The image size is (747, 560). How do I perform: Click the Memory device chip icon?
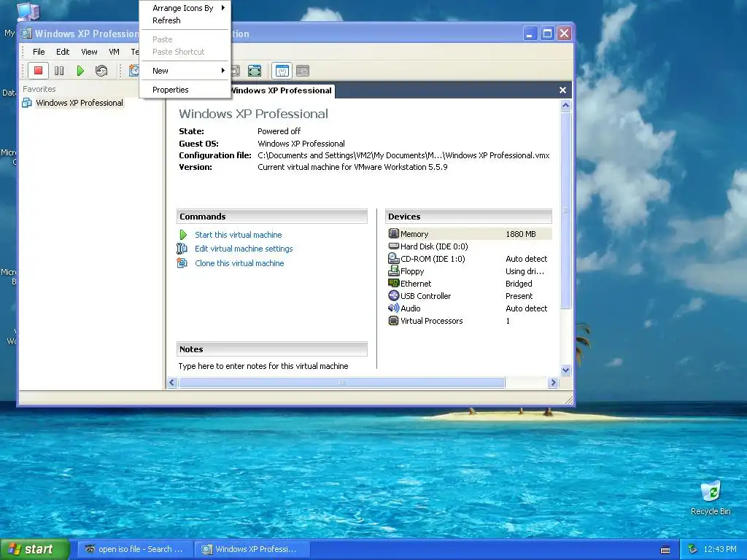coord(393,233)
